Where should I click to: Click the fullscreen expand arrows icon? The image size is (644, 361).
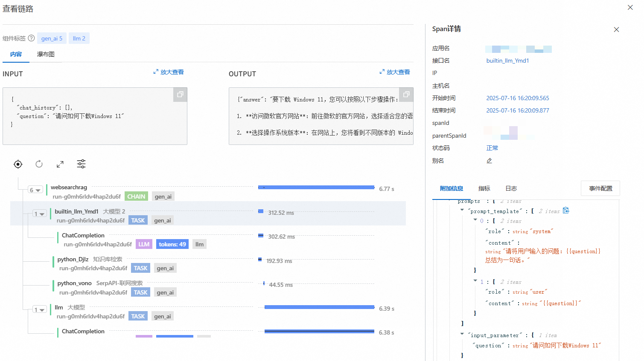click(x=60, y=164)
